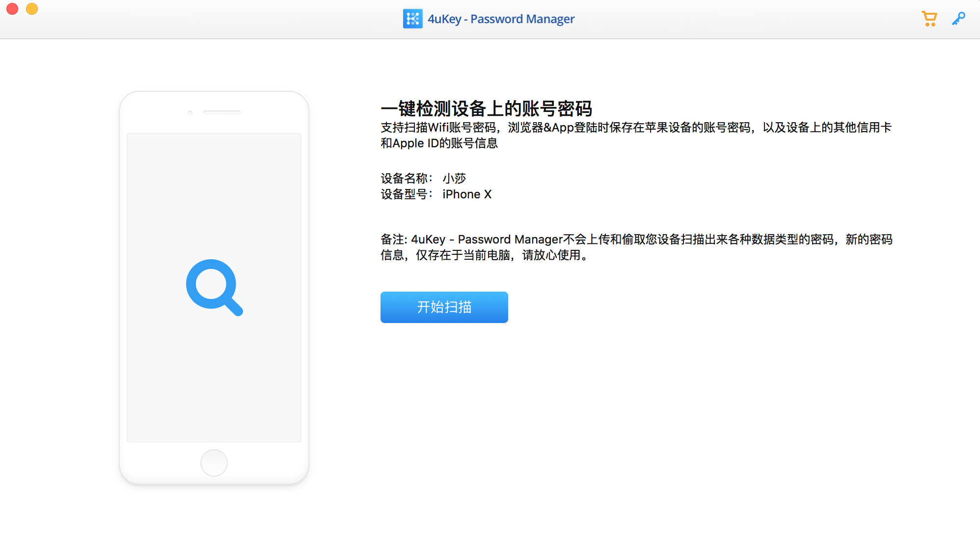Viewport: 980px width, 541px height.
Task: Click the blue key register icon
Action: (958, 19)
